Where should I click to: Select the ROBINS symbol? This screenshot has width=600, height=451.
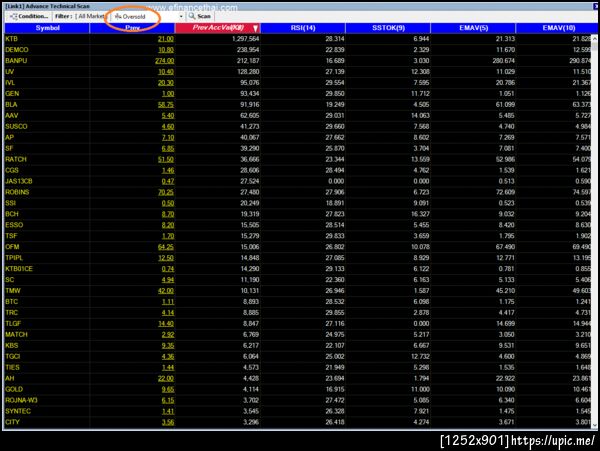(x=17, y=192)
